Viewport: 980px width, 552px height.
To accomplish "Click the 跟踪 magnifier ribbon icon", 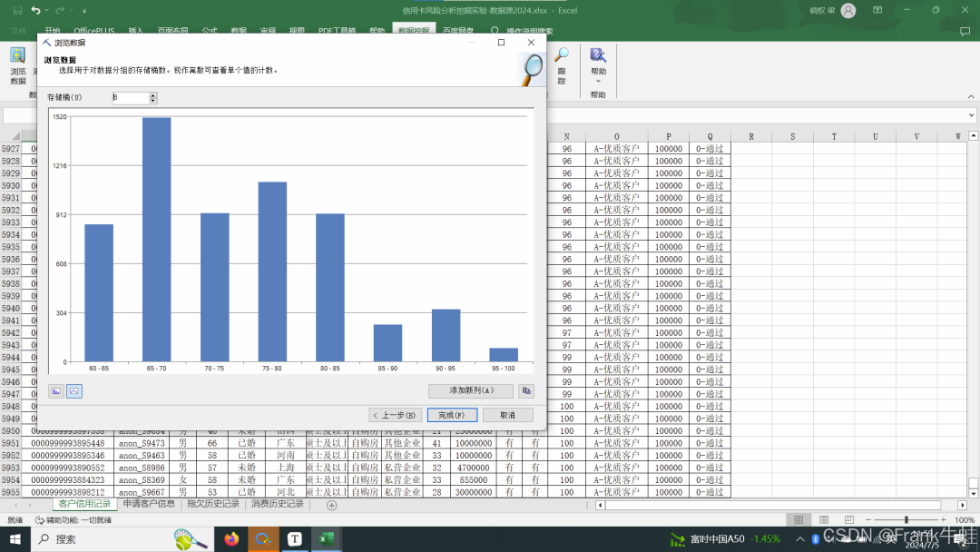I will point(562,62).
